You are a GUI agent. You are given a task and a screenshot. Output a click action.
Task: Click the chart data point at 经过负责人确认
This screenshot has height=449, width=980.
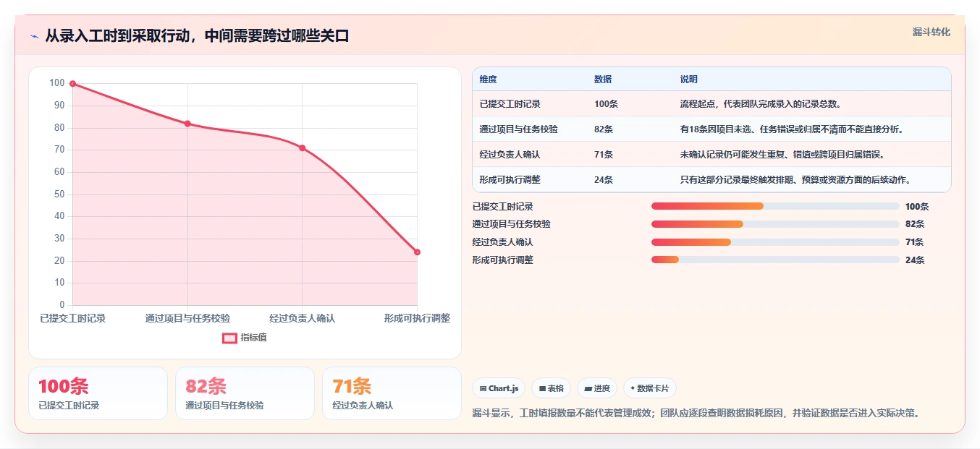[x=302, y=148]
